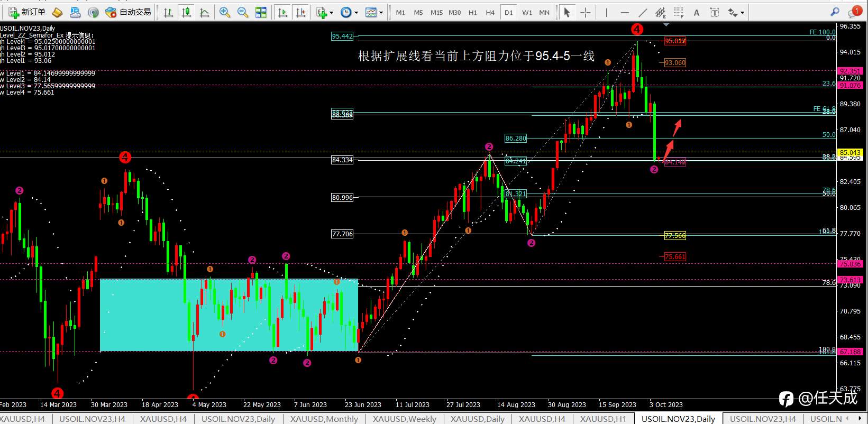Click the chart title USOIL.NOV23,Daily text
The image size is (868, 424).
(28, 29)
